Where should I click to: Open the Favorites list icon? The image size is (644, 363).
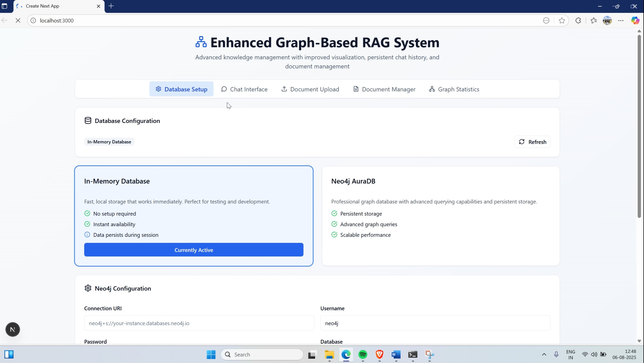coord(593,20)
